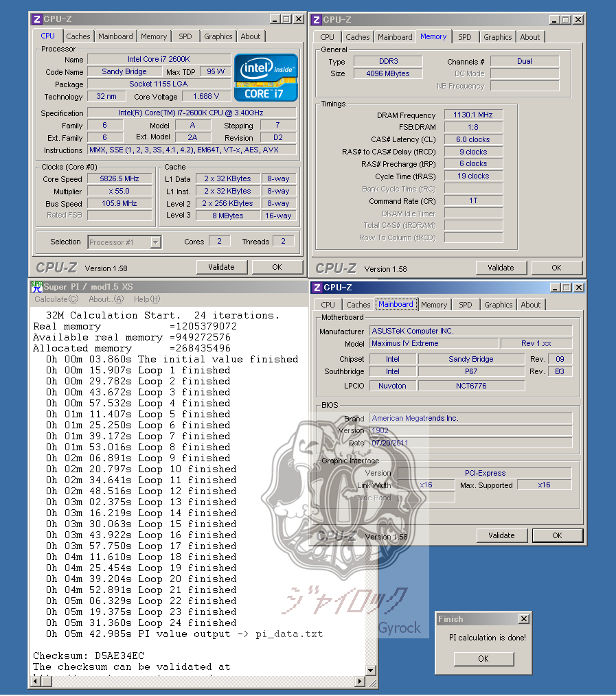Click the LPCIO NCT6776 field
Image resolution: width=616 pixels, height=696 pixels.
click(471, 386)
